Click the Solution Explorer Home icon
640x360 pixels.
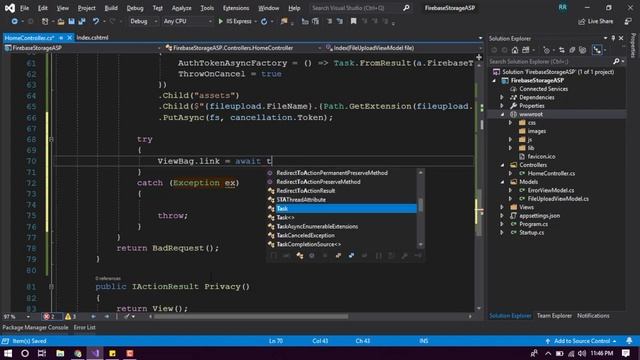coord(515,50)
